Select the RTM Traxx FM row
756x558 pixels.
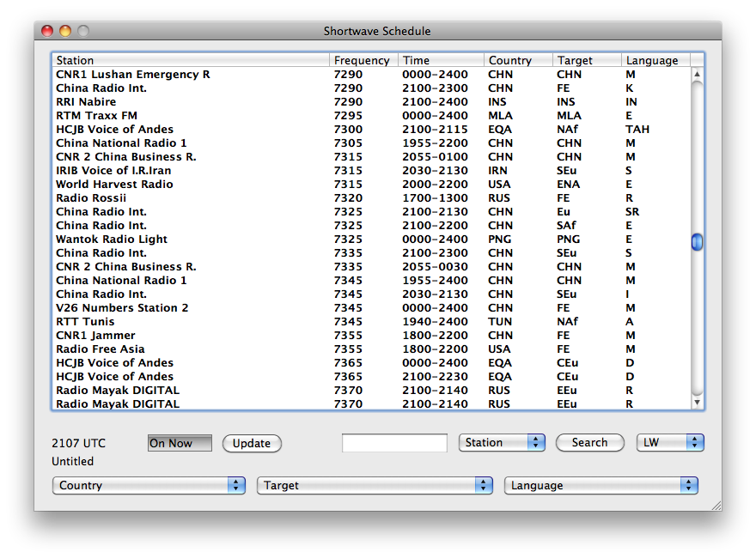[x=371, y=116]
